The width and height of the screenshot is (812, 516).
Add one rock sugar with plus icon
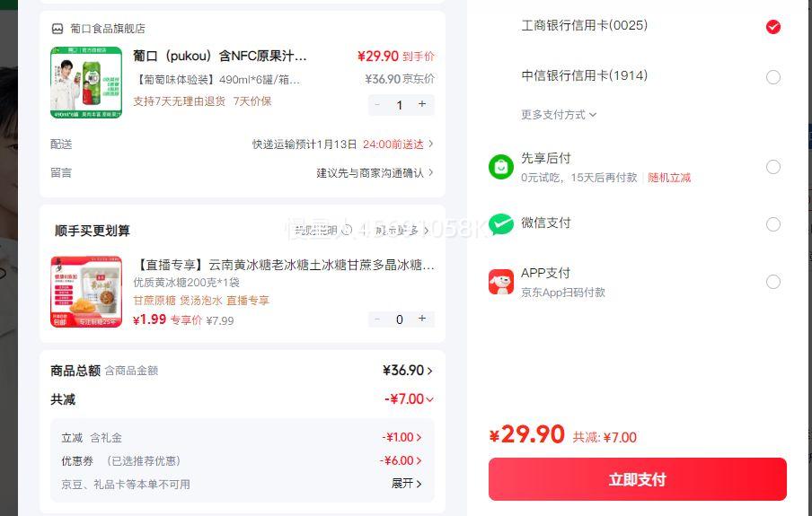(421, 319)
